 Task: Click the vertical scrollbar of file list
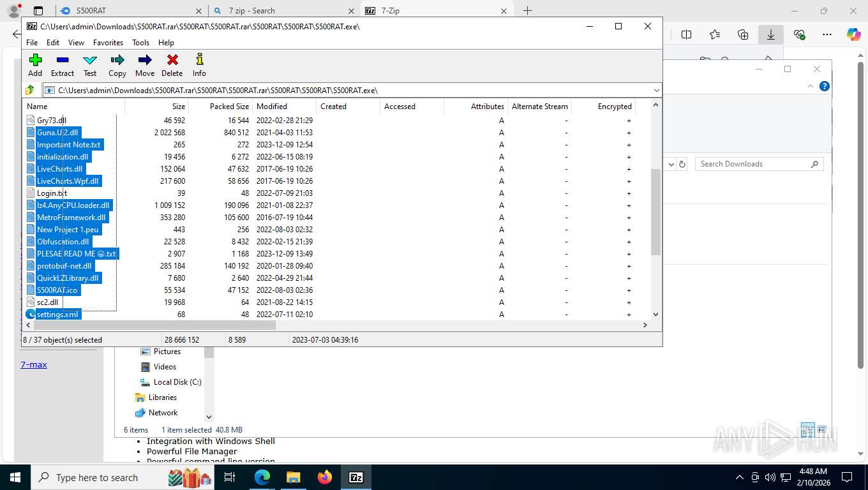(x=655, y=211)
